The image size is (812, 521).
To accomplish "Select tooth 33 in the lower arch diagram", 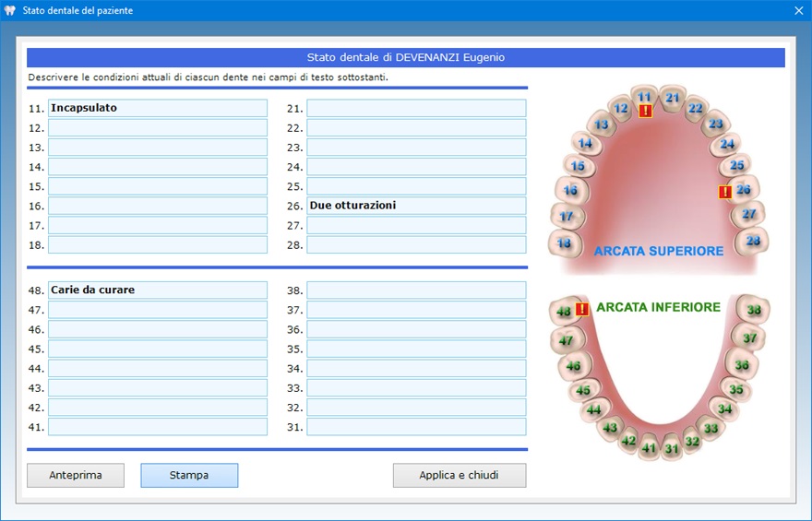I will coord(711,428).
